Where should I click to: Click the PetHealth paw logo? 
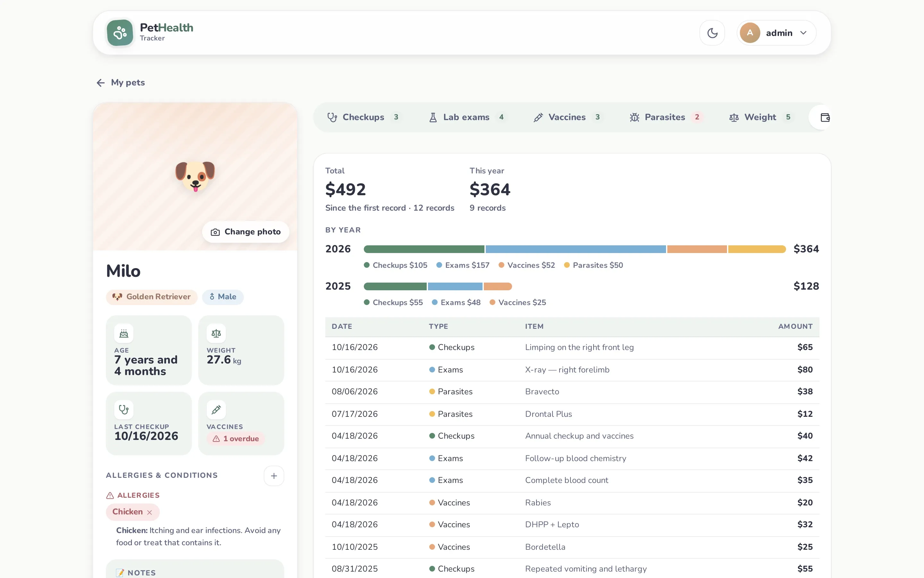pos(120,33)
